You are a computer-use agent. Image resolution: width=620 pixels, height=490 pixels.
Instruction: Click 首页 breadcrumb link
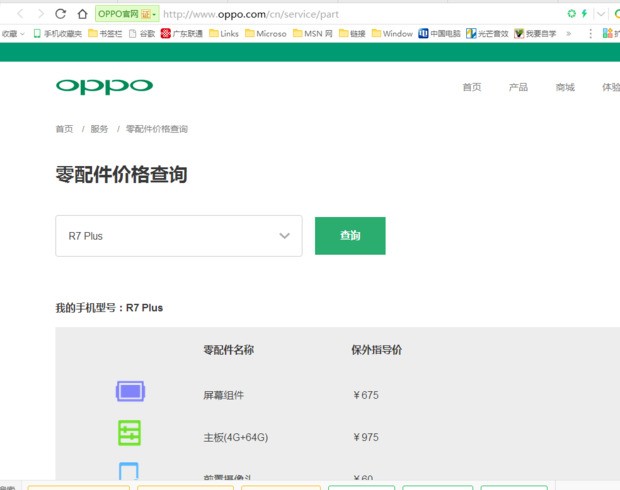click(x=64, y=129)
